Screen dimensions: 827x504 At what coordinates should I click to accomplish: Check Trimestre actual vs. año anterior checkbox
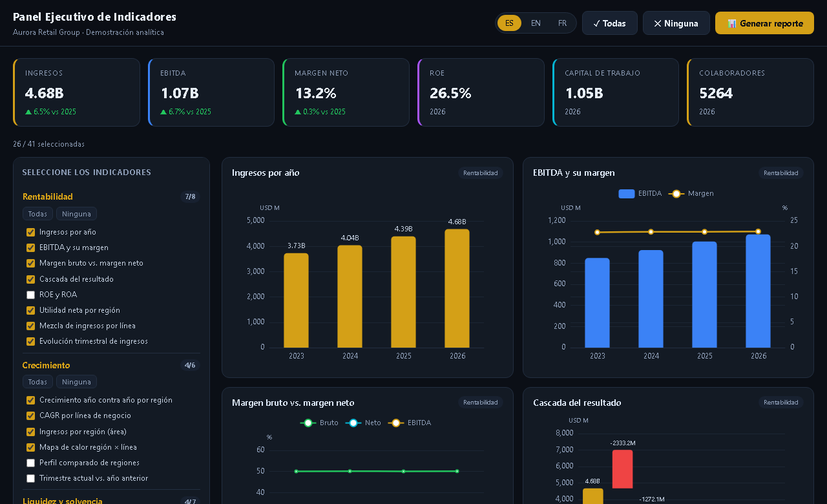pyautogui.click(x=30, y=478)
